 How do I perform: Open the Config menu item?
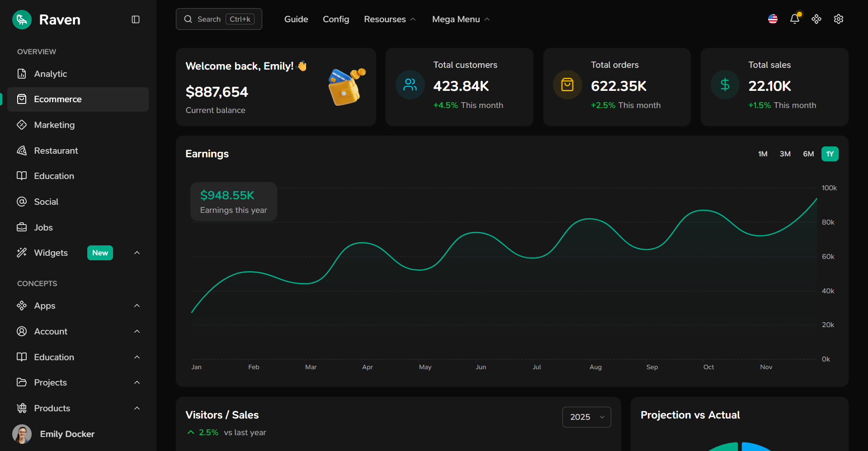coord(336,19)
